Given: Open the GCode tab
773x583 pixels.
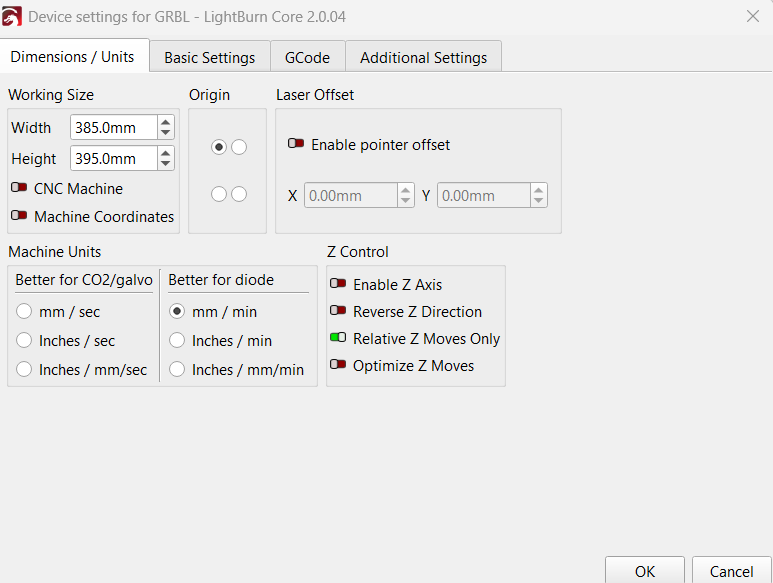Looking at the screenshot, I should click(307, 57).
